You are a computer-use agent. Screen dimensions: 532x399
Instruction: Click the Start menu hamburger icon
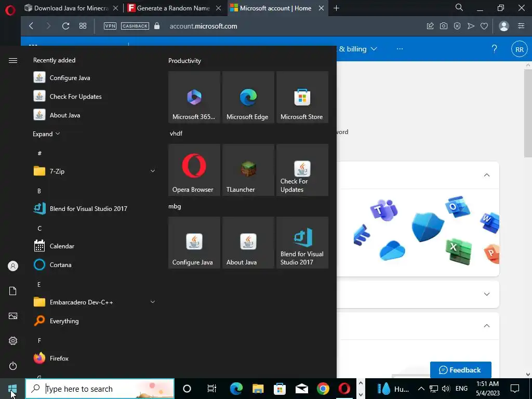click(x=13, y=60)
